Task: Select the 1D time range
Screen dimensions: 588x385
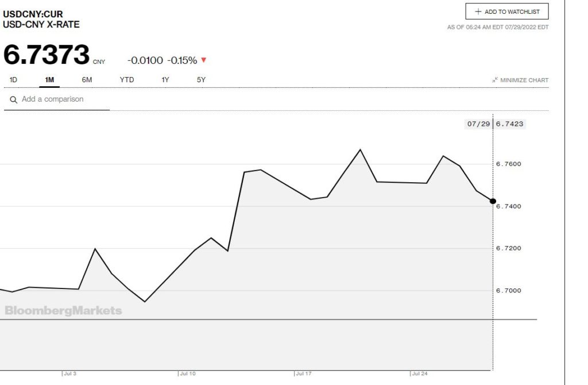Action: click(13, 80)
